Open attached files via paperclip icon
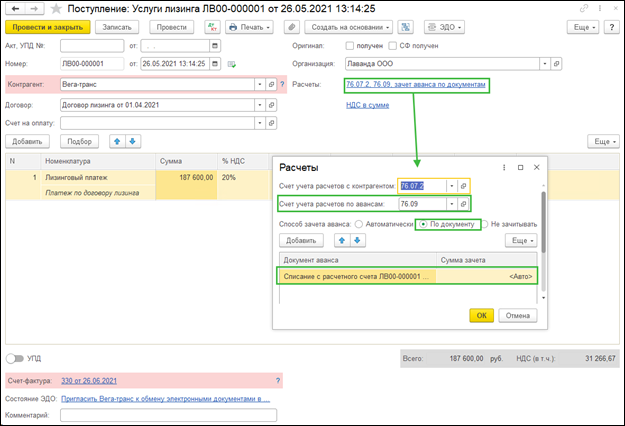This screenshot has width=625, height=426. click(x=292, y=27)
